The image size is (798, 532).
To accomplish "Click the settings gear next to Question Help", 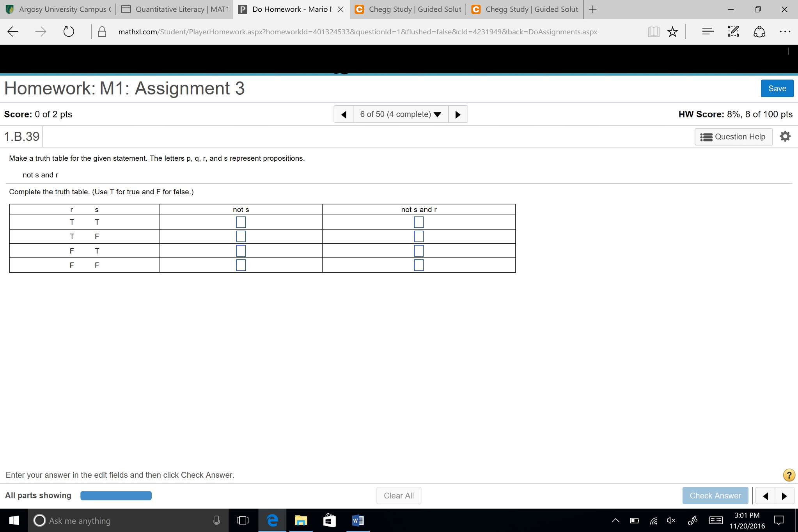I will (785, 136).
